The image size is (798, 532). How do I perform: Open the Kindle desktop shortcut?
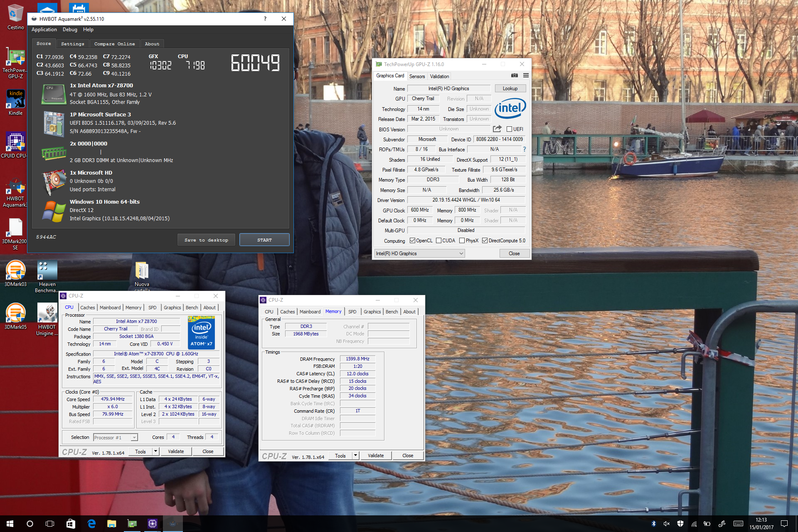pyautogui.click(x=15, y=103)
